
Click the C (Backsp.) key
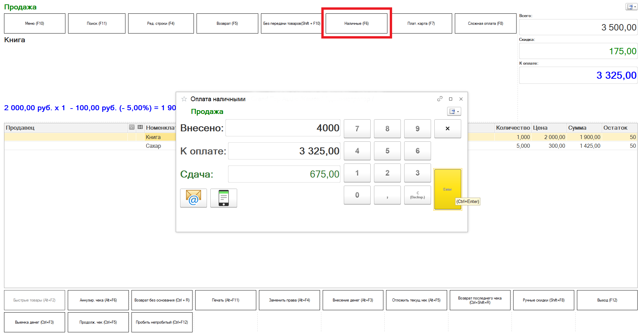(418, 195)
